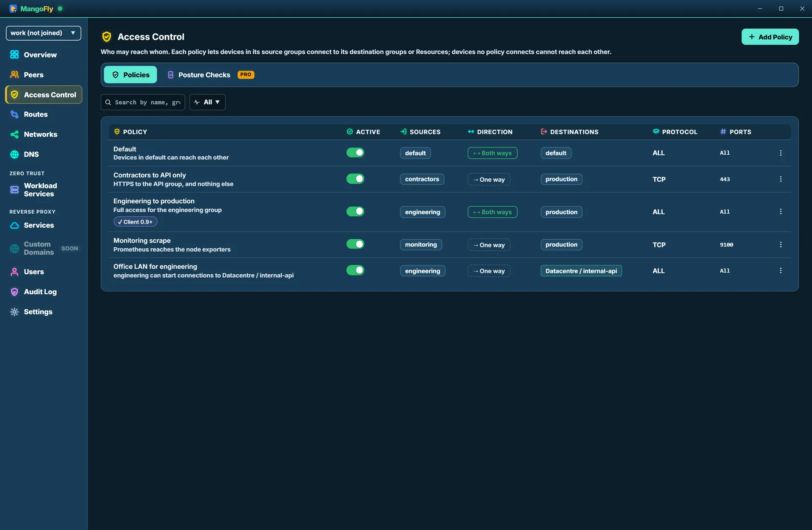This screenshot has width=812, height=530.
Task: Open more options for Engineering to production
Action: pyautogui.click(x=781, y=212)
